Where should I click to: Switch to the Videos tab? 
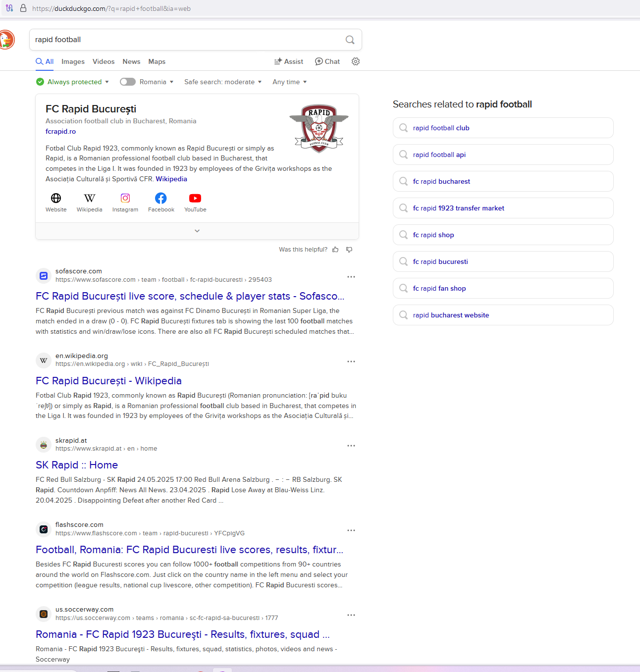[104, 61]
